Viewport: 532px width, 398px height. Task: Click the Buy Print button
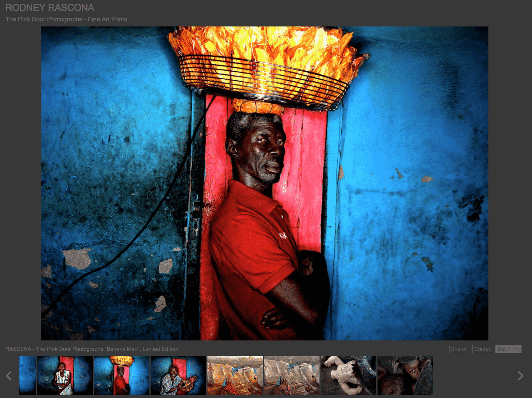(x=508, y=349)
